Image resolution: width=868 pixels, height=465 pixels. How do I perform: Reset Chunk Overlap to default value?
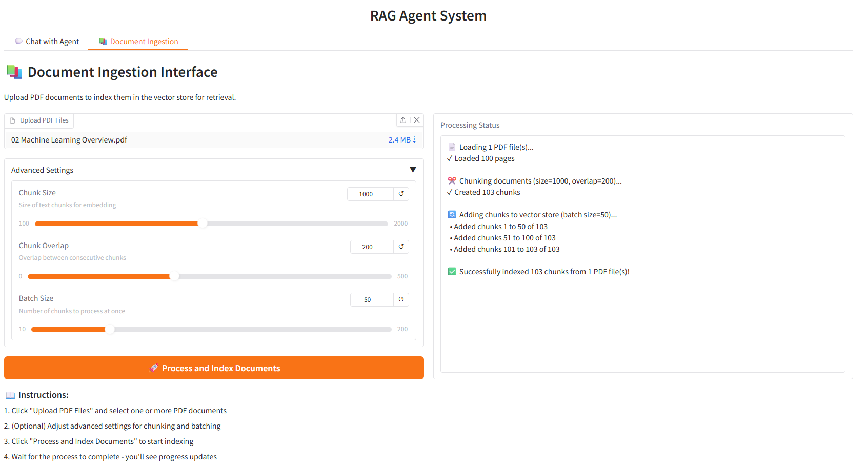[x=401, y=247]
